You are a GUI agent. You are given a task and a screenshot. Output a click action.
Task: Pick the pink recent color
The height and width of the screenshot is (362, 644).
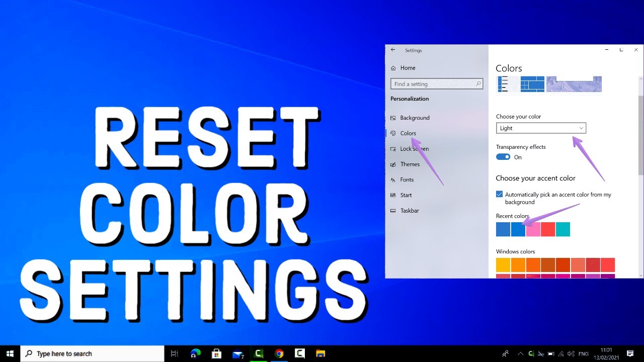pyautogui.click(x=533, y=229)
